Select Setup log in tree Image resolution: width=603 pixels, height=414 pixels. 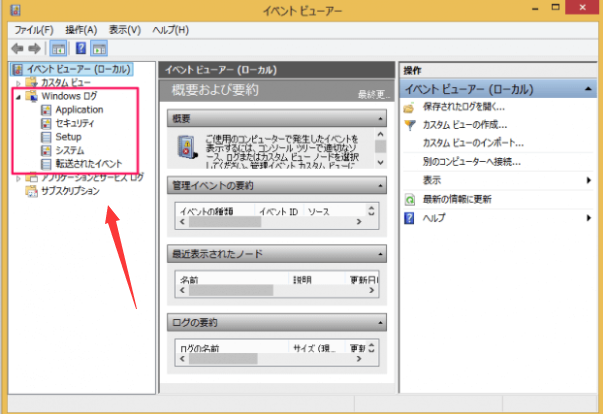click(x=68, y=137)
